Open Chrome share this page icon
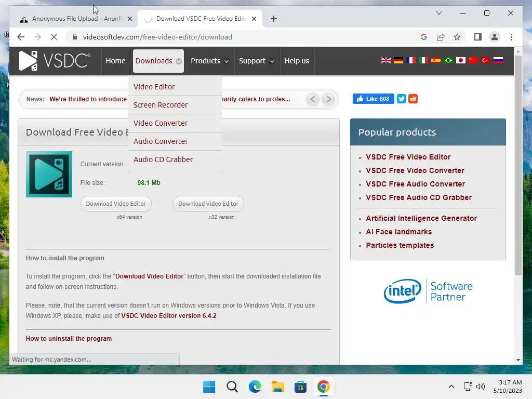 [441, 37]
